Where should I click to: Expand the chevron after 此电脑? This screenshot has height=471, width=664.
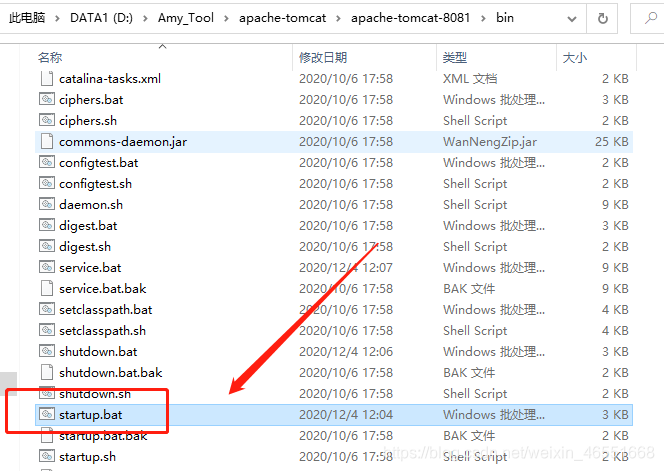[57, 19]
